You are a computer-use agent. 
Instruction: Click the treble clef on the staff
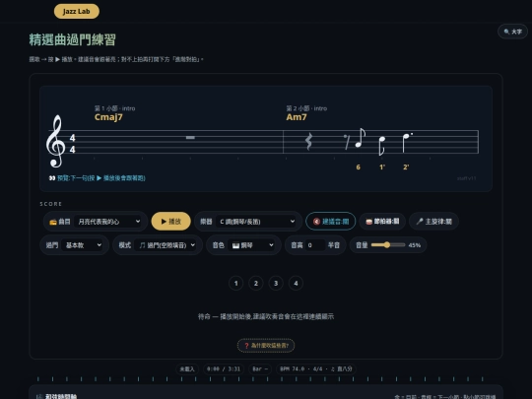pos(55,141)
